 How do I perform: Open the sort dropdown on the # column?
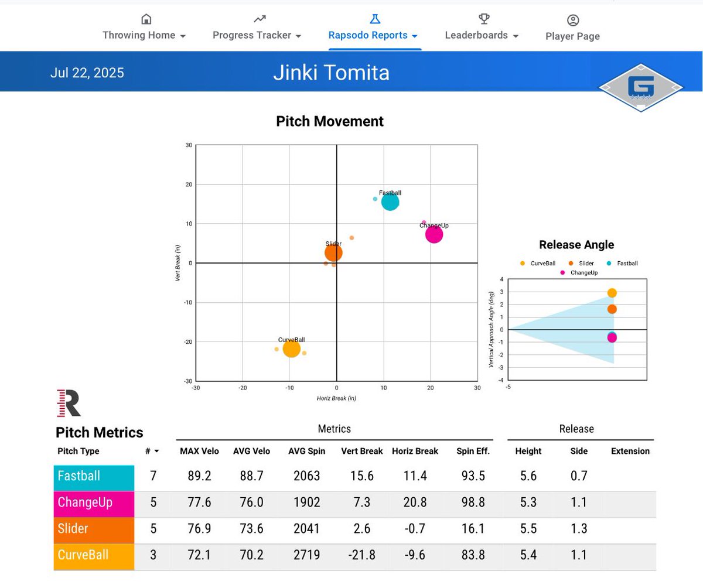pyautogui.click(x=155, y=451)
